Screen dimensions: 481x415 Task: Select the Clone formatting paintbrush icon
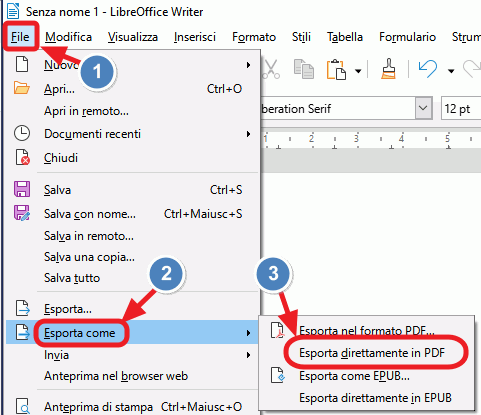click(x=388, y=69)
